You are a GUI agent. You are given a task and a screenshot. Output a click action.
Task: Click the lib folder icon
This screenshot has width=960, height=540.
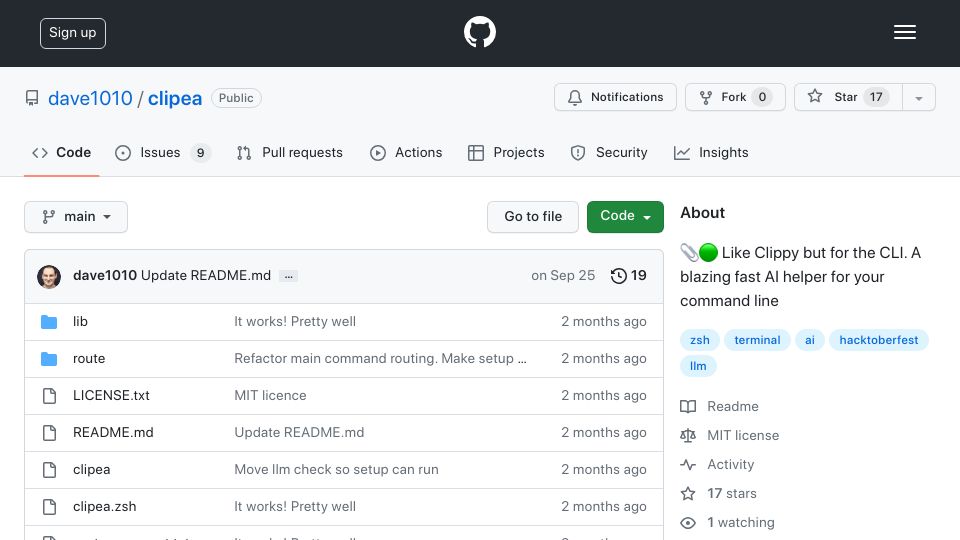(49, 322)
